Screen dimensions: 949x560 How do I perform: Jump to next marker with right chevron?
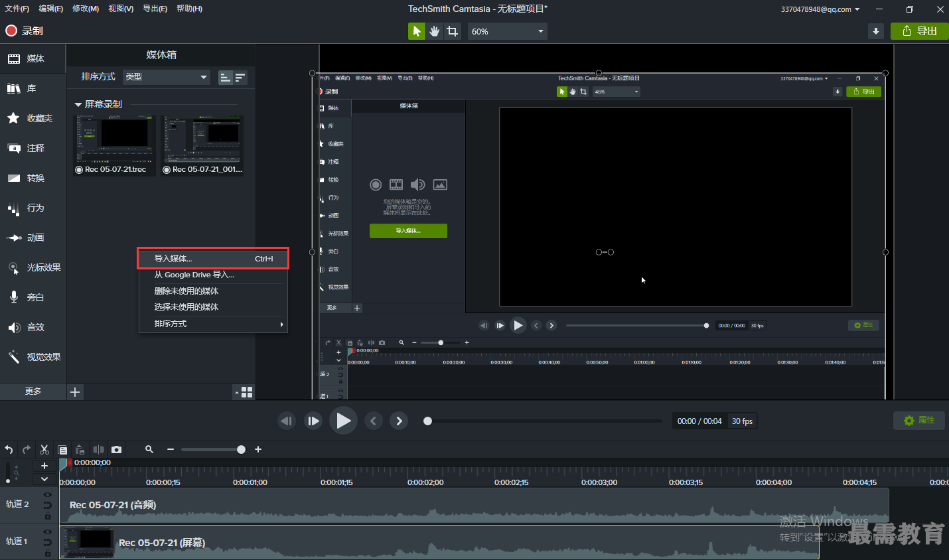click(x=399, y=421)
